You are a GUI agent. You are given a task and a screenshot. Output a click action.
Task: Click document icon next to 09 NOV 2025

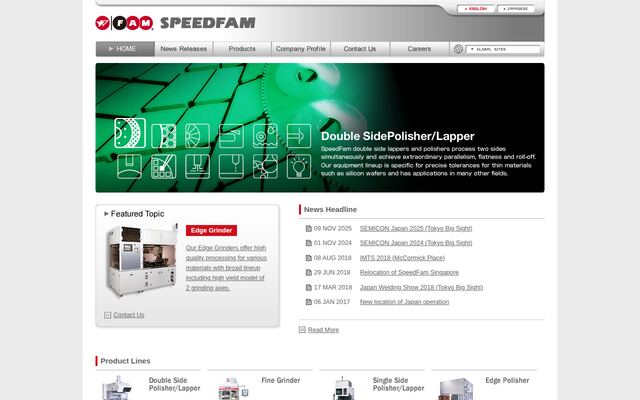309,229
